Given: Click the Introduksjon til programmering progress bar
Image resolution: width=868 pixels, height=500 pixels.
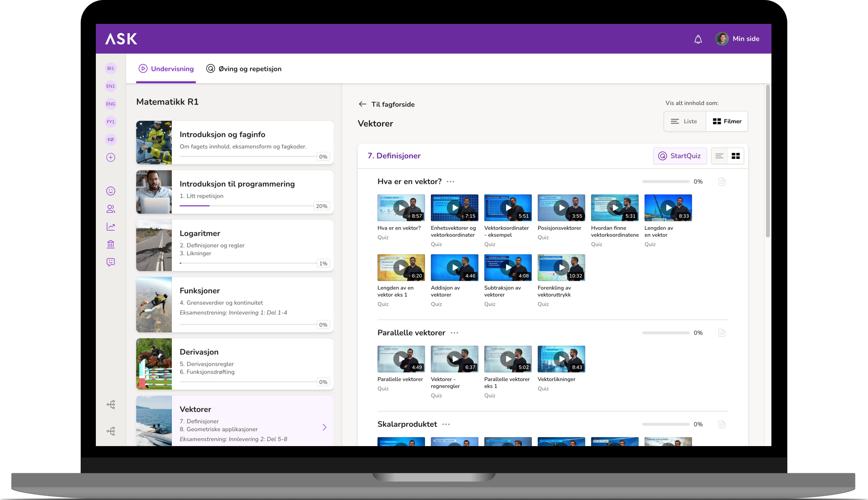Looking at the screenshot, I should click(246, 206).
